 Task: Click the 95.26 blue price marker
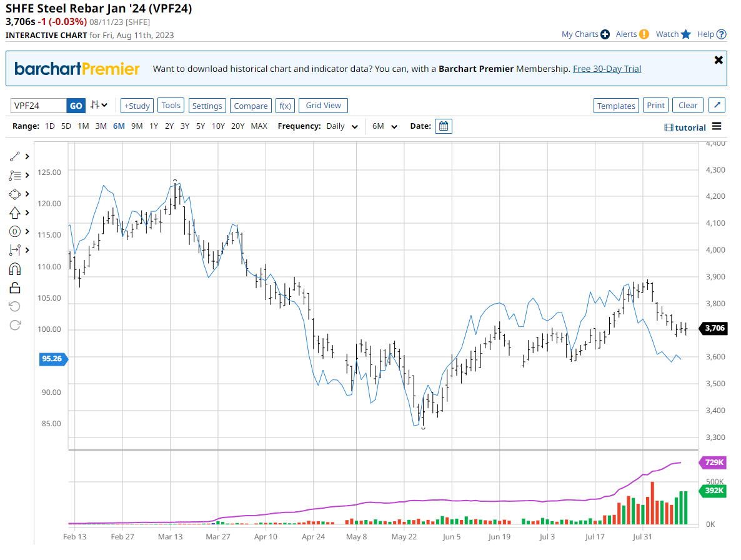point(52,359)
